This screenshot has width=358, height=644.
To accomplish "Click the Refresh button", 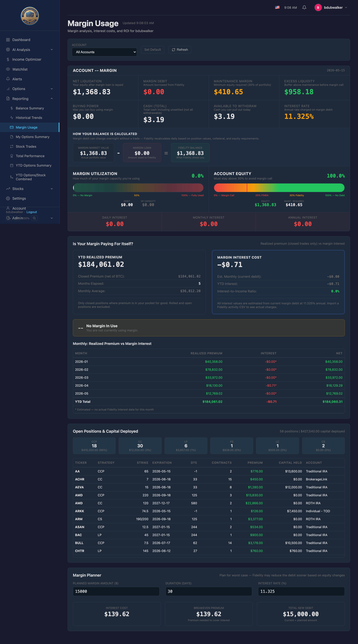I will pyautogui.click(x=180, y=49).
